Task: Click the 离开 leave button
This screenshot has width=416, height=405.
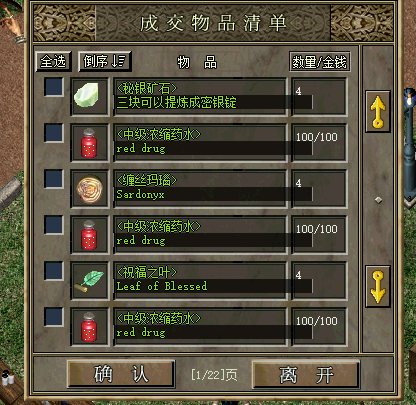Action: (x=306, y=374)
